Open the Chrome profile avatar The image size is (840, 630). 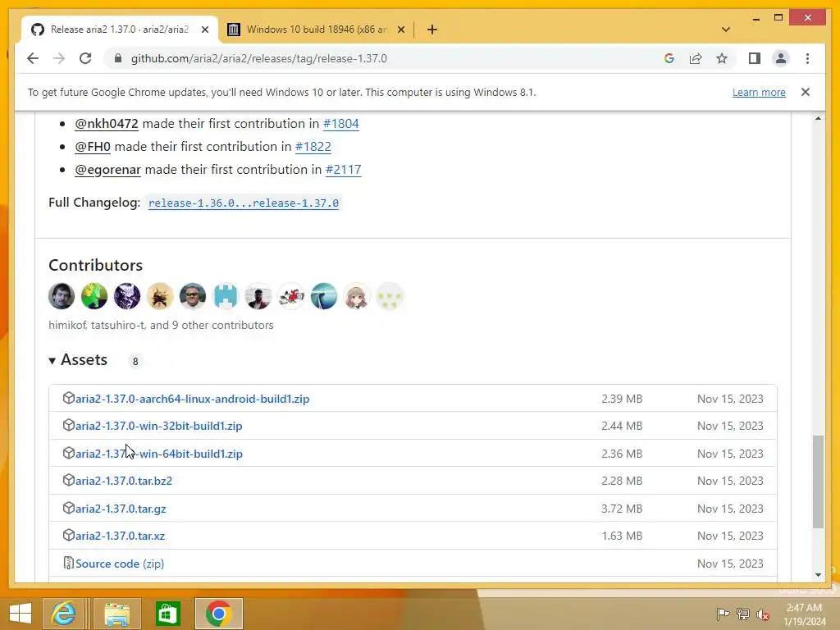781,58
